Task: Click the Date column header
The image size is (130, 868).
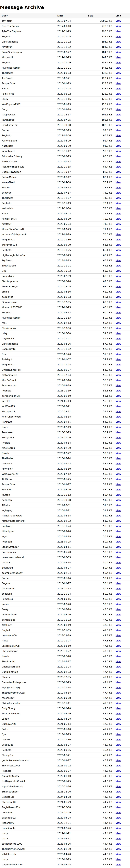Action: (x=60, y=15)
